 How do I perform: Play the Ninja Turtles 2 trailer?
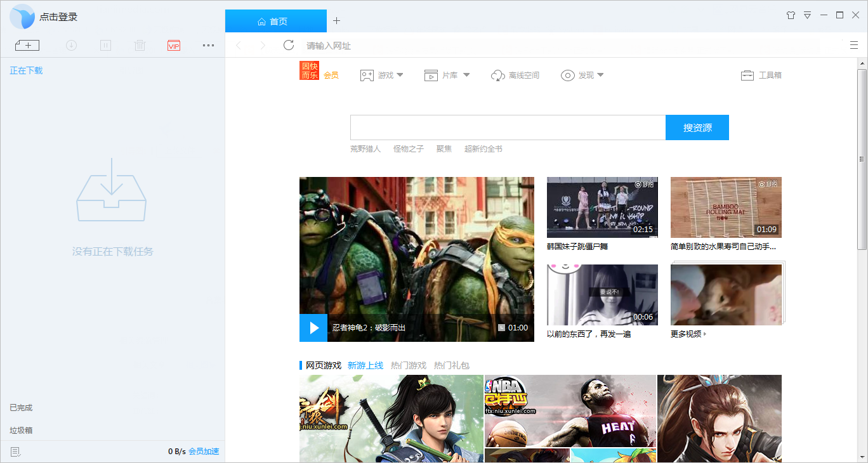[x=313, y=328]
